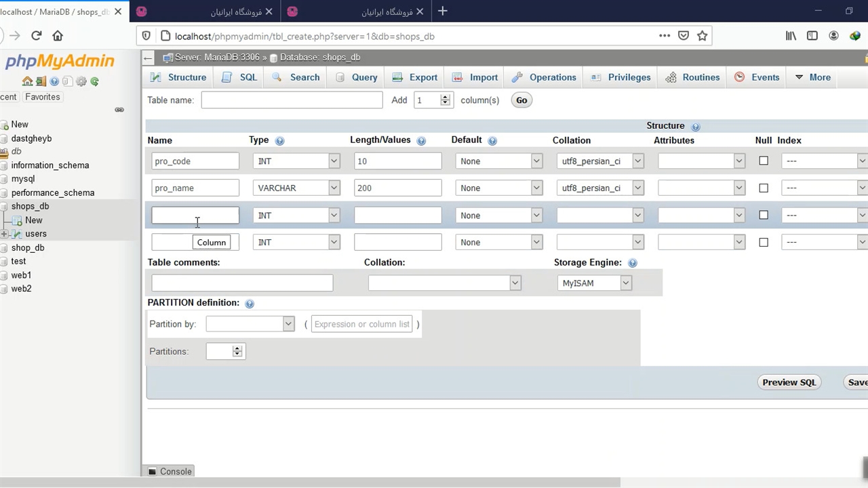
Task: Open phpMyAdmin settings gear icon
Action: [81, 81]
